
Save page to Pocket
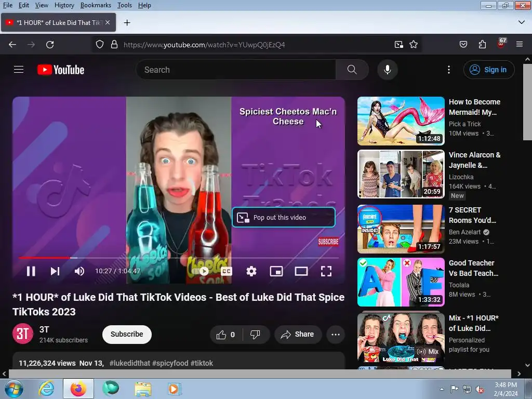coord(463,45)
